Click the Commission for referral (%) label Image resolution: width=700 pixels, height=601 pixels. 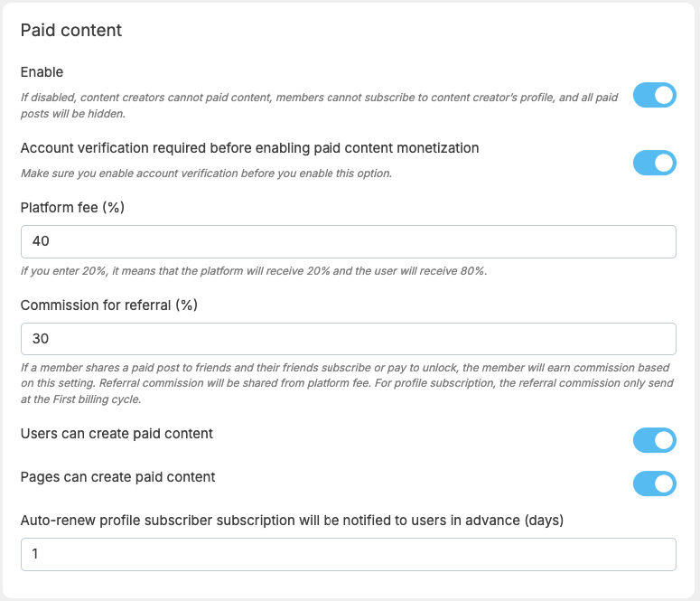coord(109,305)
